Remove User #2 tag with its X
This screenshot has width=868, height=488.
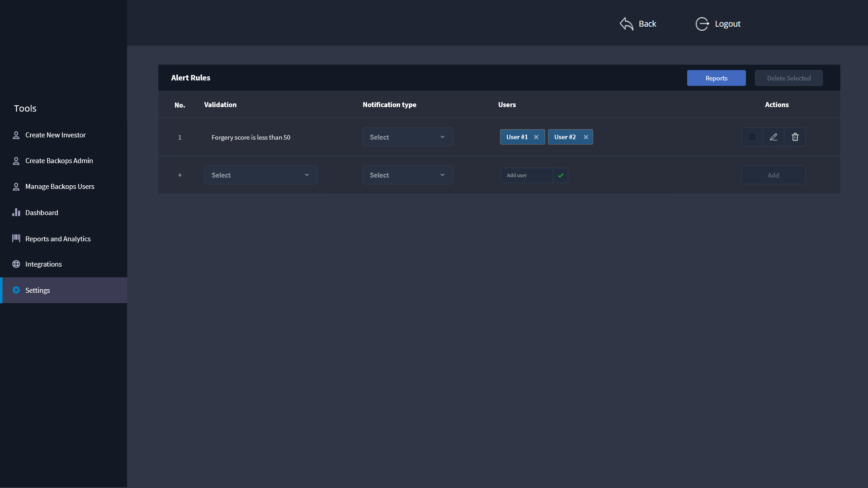pos(586,137)
